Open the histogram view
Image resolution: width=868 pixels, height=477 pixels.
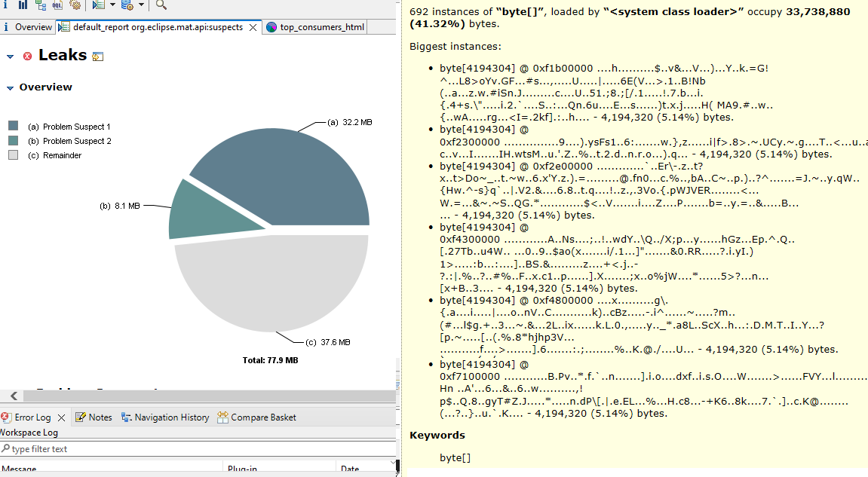coord(23,5)
